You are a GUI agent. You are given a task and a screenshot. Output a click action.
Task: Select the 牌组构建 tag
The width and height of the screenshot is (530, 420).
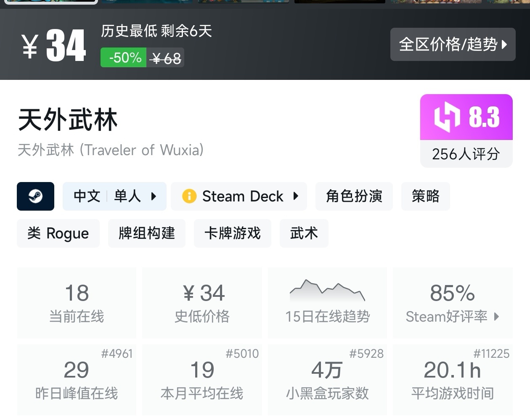[x=147, y=233]
